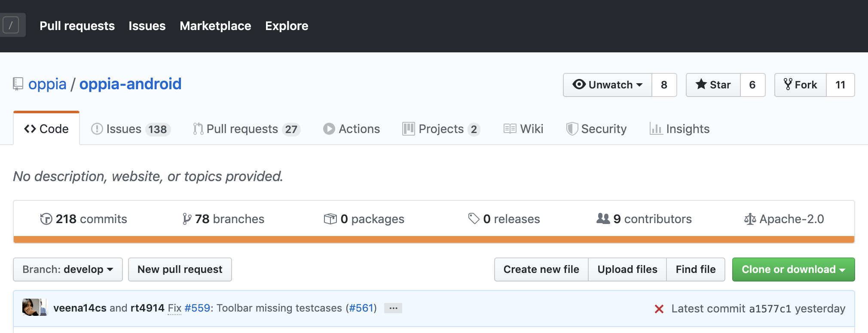868x333 pixels.
Task: Click the eye icon on Unwatch
Action: tap(579, 85)
